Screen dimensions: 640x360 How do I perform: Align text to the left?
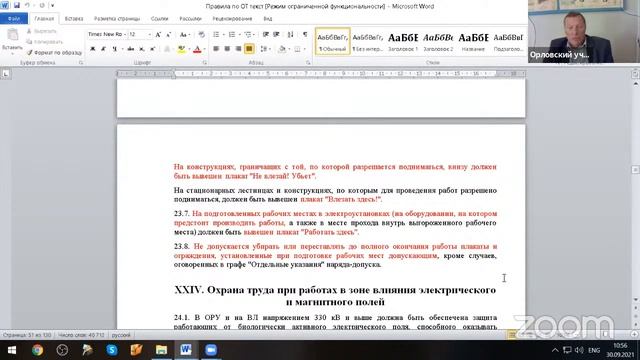[x=216, y=49]
